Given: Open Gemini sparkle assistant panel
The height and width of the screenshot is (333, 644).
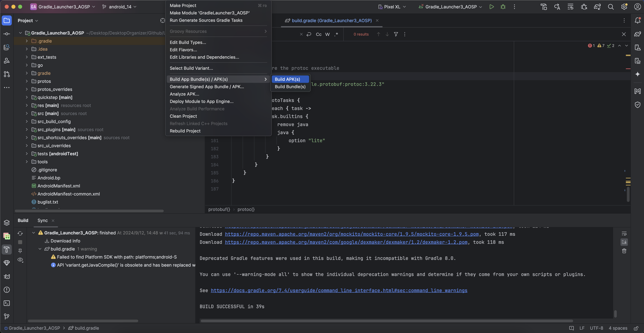Looking at the screenshot, I should (637, 74).
